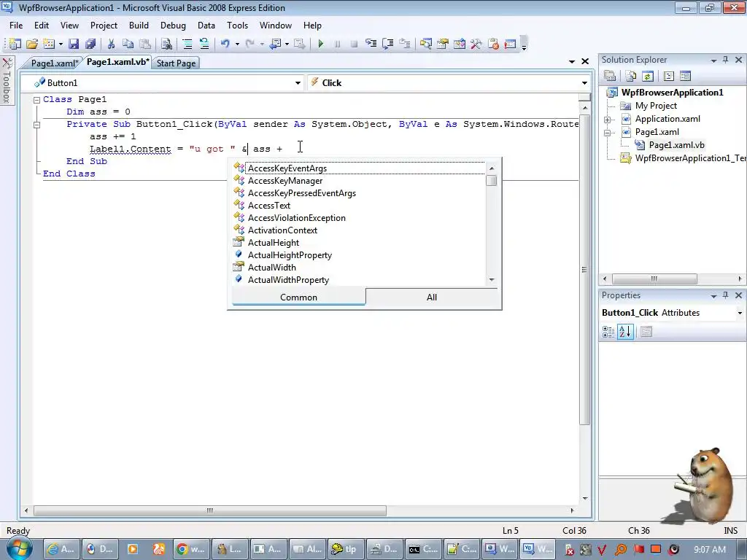The image size is (747, 560).
Task: Click the Refresh icon in Solution Explorer
Action: point(647,76)
